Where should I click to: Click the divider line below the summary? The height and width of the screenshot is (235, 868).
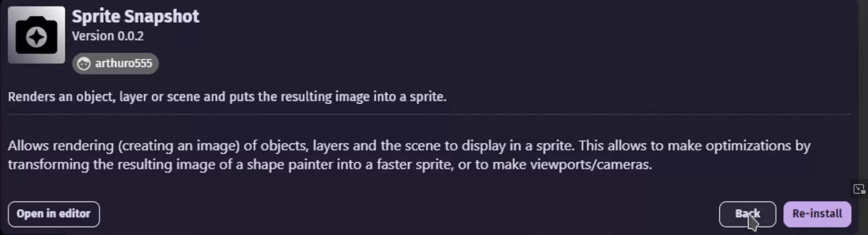434,114
